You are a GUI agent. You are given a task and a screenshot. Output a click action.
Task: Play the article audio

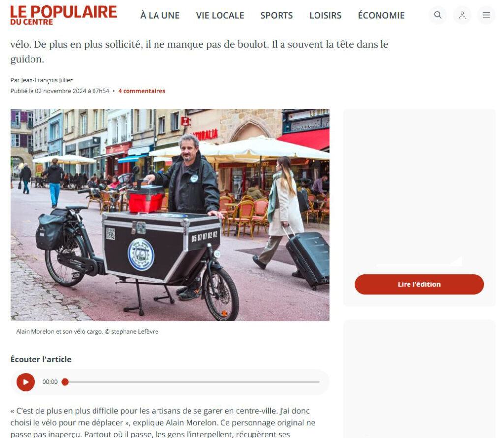26,382
